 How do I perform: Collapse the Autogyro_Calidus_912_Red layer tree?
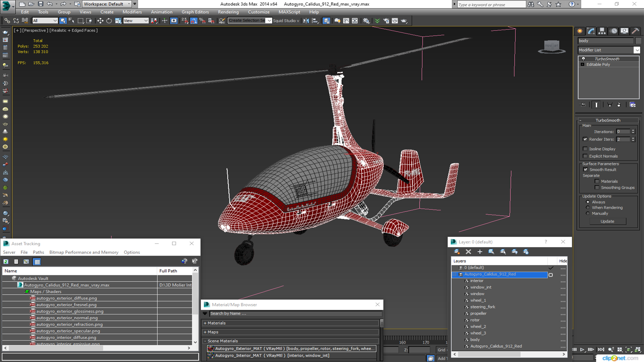coord(455,275)
